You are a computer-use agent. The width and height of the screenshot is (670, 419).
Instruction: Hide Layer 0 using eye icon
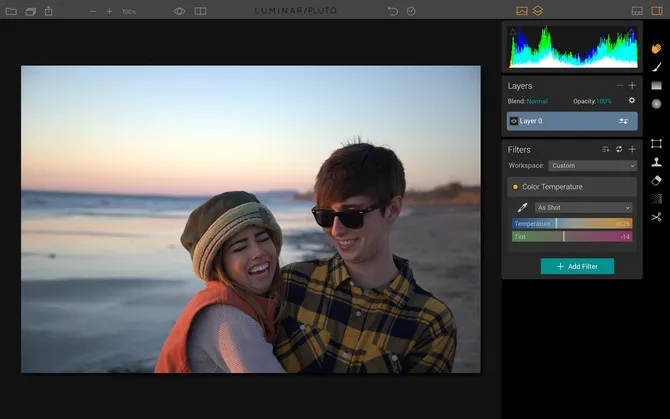click(514, 121)
